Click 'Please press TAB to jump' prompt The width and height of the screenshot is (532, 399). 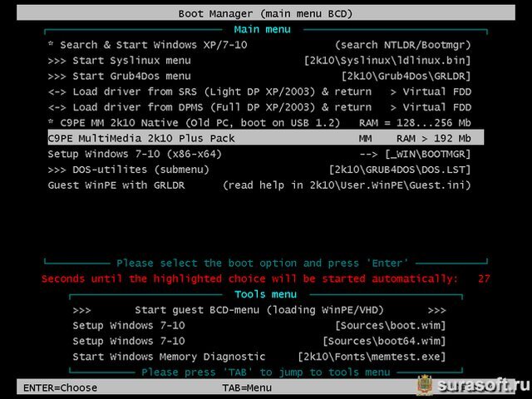coord(266,372)
